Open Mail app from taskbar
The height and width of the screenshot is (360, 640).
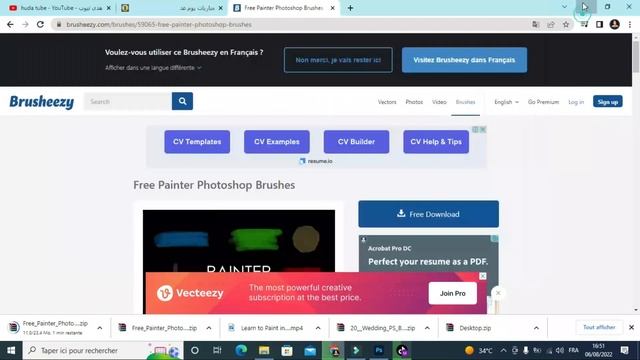310,350
